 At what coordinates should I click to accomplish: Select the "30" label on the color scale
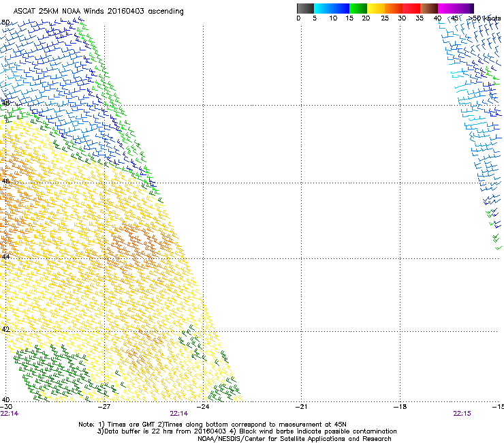click(402, 18)
